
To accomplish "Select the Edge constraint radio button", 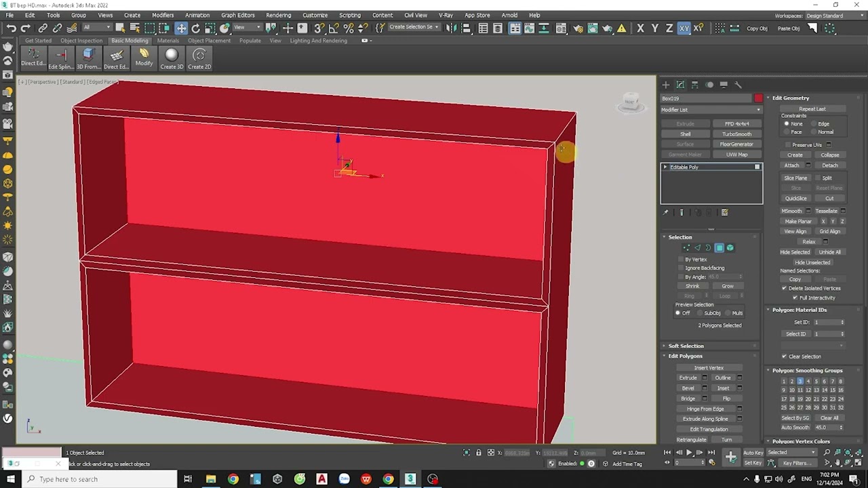I will (814, 124).
